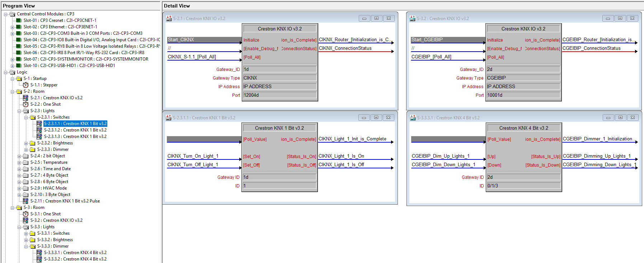Screen dimensions: 644x263
Task: Click ID field 0/1/3 in KNX 4 Bit
Action: coord(523,186)
